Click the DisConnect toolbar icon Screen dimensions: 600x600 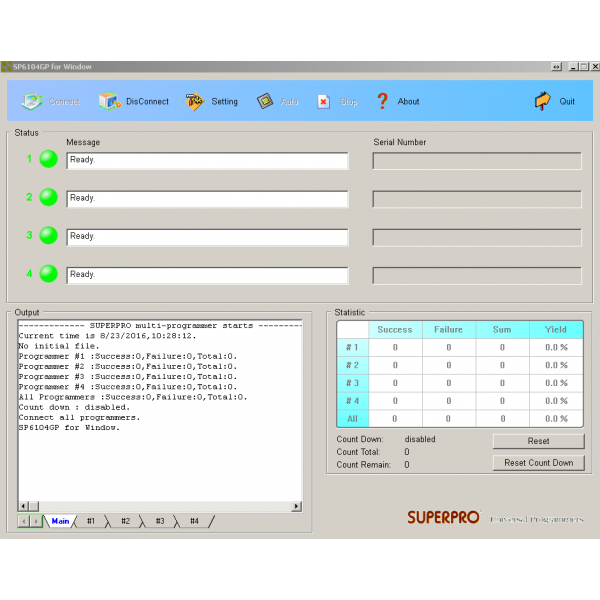coord(109,101)
